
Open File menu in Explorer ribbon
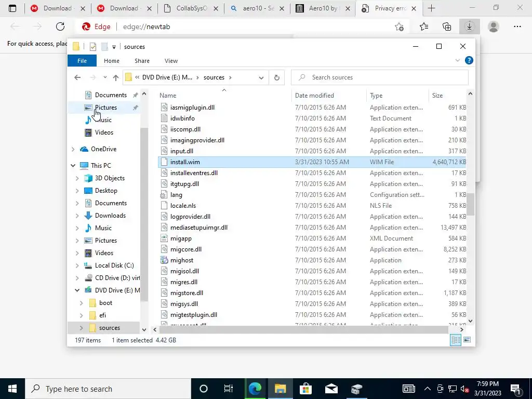(82, 61)
